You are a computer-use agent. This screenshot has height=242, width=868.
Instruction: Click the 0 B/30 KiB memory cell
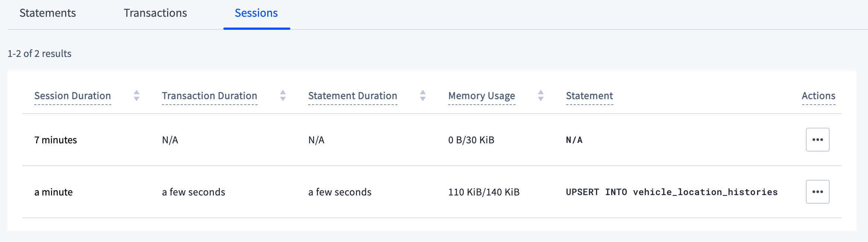tap(471, 140)
